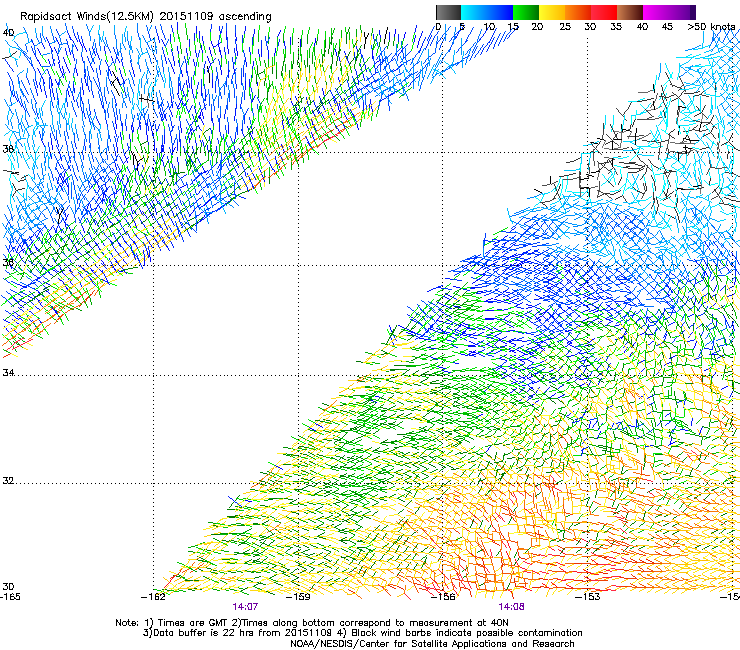The image size is (740, 650).
Task: Click the purple 14:07 time label
Action: tap(245, 607)
